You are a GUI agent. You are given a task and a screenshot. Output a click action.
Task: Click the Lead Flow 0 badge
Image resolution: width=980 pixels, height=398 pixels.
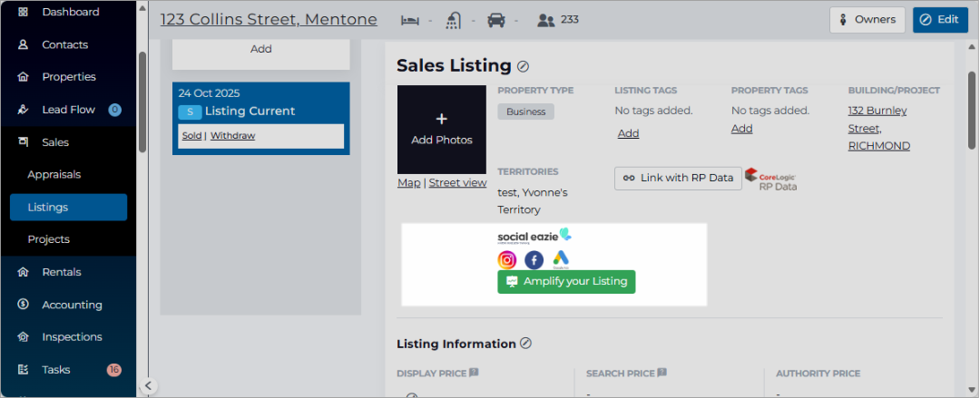click(114, 110)
